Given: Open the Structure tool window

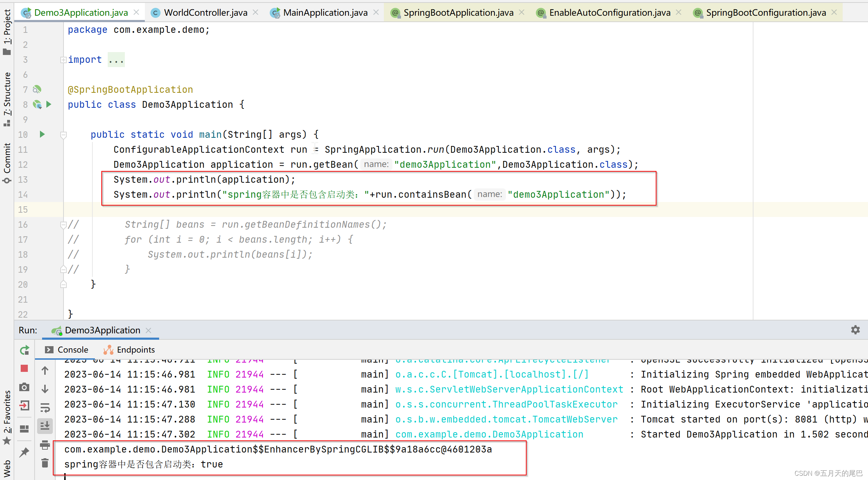Looking at the screenshot, I should pyautogui.click(x=7, y=99).
